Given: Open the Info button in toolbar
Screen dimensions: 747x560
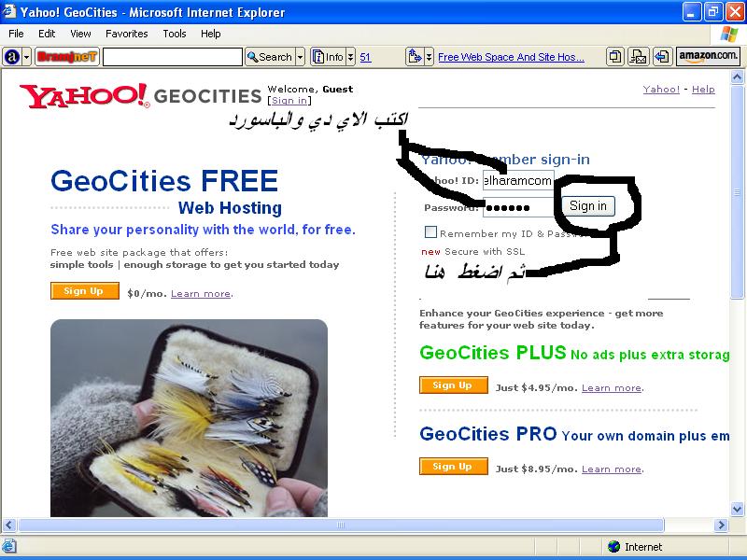Looking at the screenshot, I should coord(329,57).
